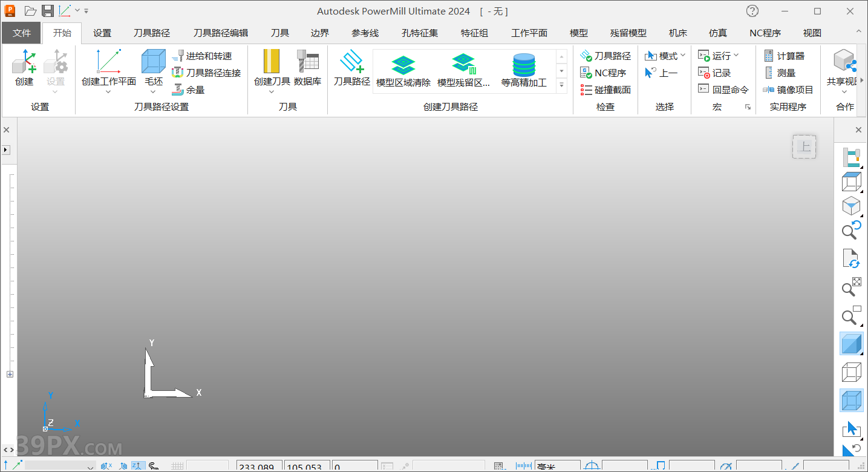Click 回显命令 echo commands
The height and width of the screenshot is (472, 868).
[723, 90]
